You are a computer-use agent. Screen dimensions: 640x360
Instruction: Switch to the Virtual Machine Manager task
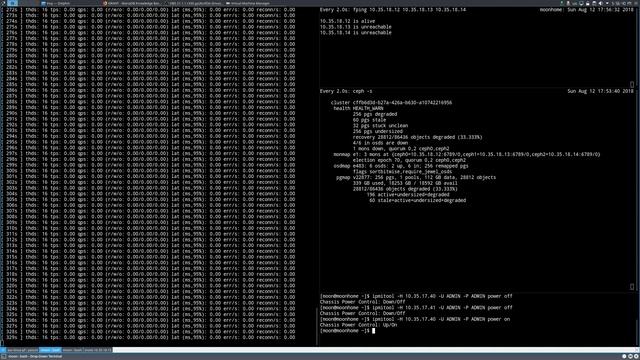pos(249,3)
